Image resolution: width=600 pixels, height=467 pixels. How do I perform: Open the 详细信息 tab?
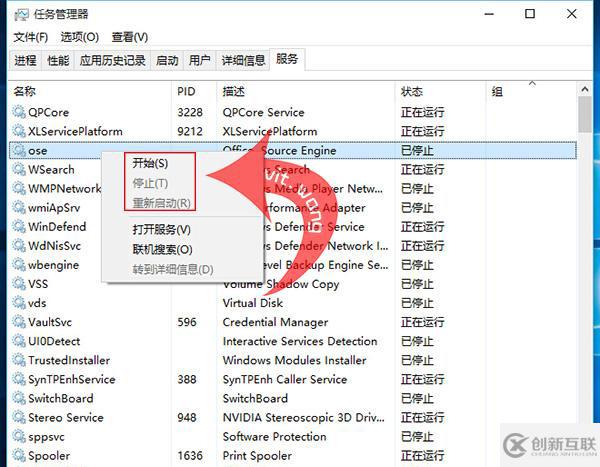(243, 60)
